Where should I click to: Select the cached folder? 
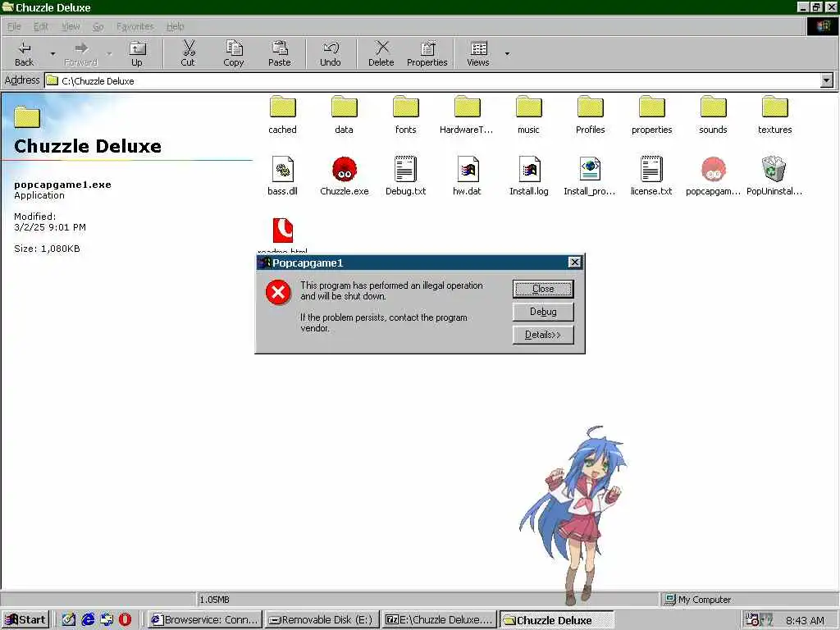tap(282, 115)
